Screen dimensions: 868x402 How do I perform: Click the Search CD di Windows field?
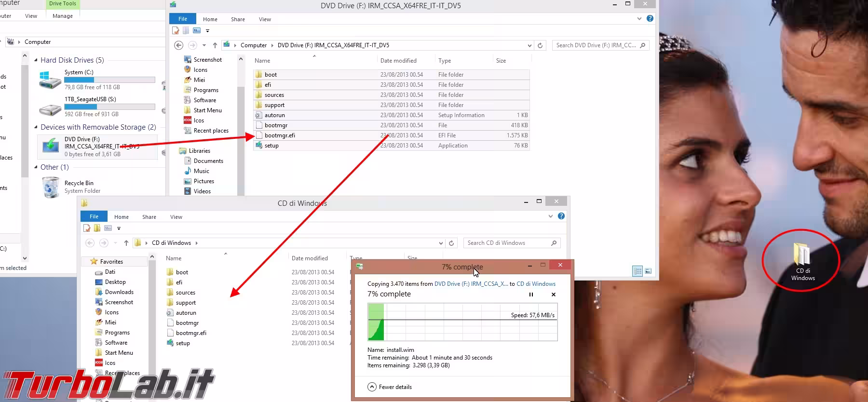tap(506, 243)
